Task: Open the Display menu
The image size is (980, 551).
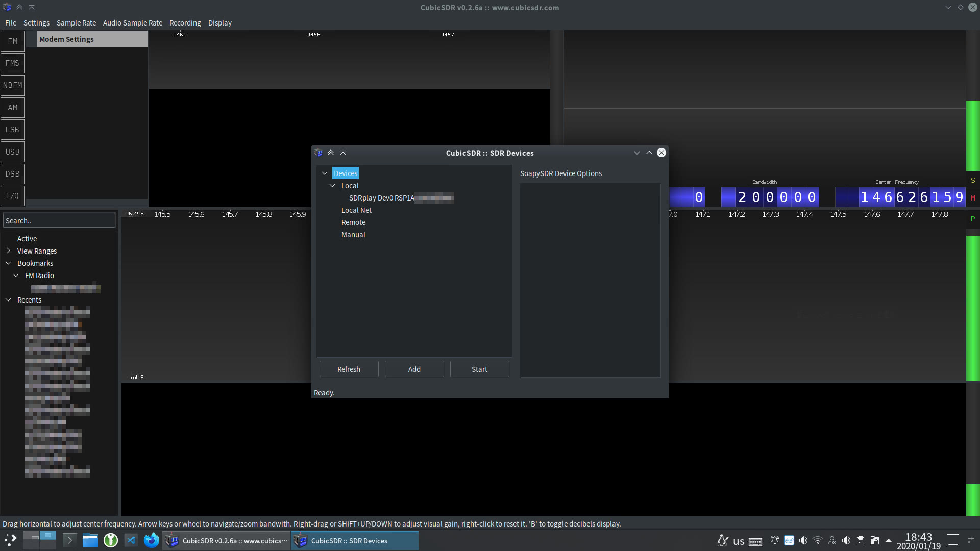Action: point(220,23)
